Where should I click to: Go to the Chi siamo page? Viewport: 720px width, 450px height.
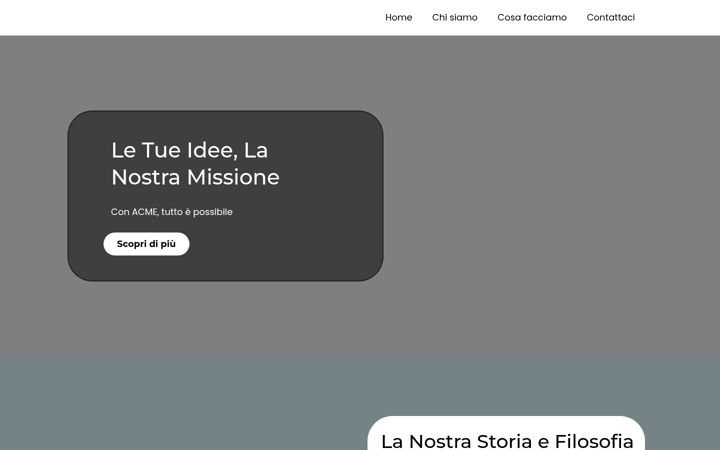pyautogui.click(x=454, y=17)
